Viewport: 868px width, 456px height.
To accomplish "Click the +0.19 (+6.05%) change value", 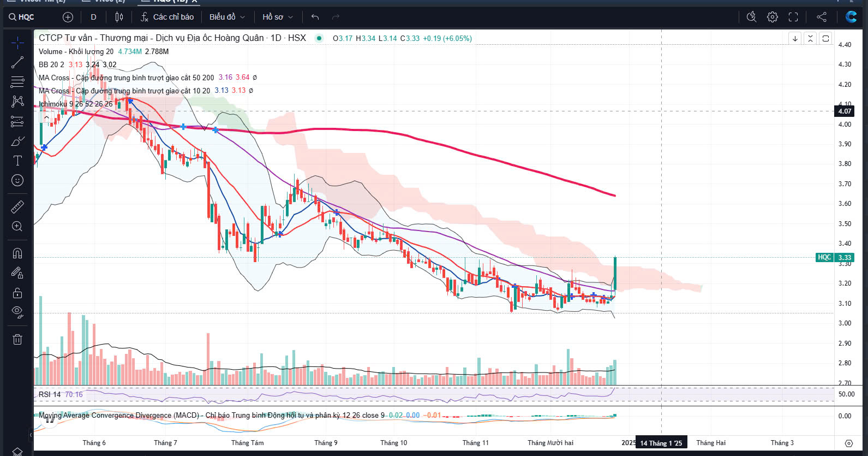I will pyautogui.click(x=447, y=38).
